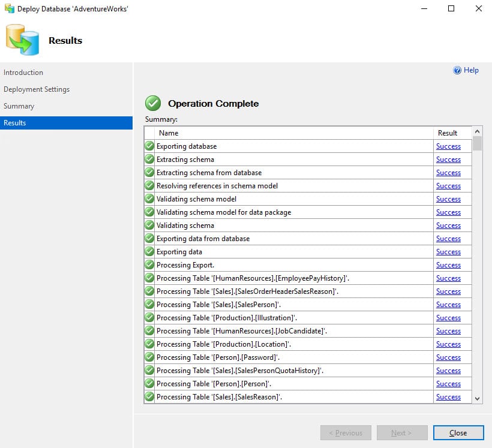Open Success link for Processing Export
492x448 pixels.
tap(448, 265)
